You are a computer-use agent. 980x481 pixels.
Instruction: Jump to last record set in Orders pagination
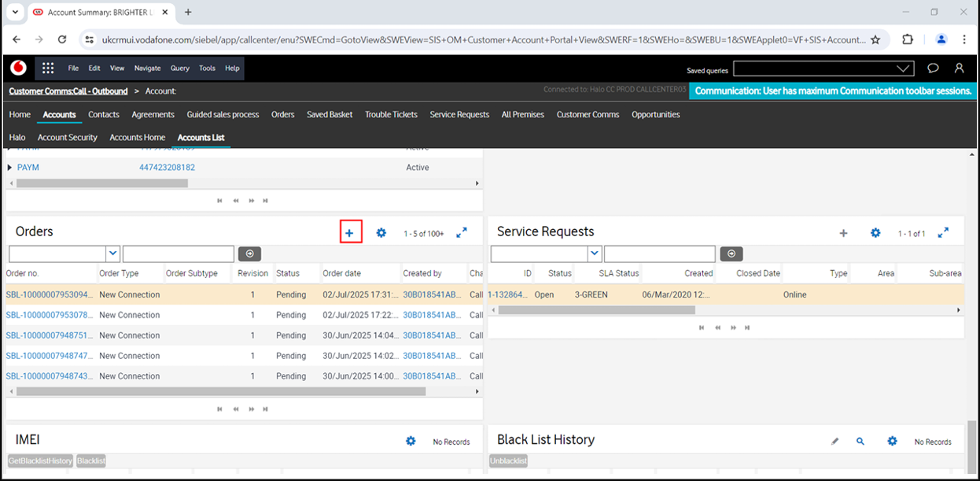tap(266, 409)
